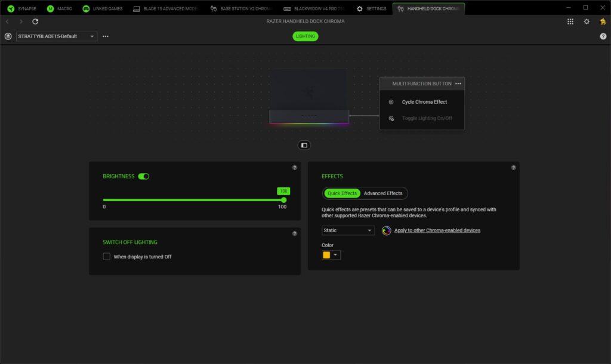
Task: Open the modules grid icon
Action: tap(570, 21)
